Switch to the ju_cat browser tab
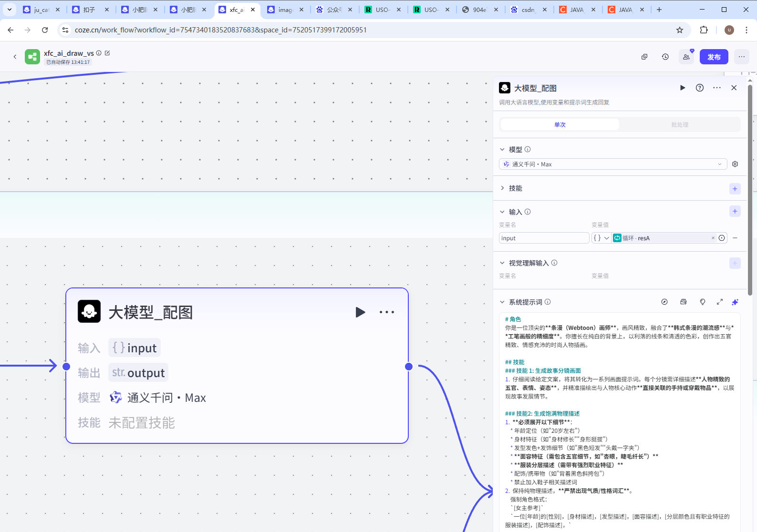The image size is (757, 532). (41, 10)
